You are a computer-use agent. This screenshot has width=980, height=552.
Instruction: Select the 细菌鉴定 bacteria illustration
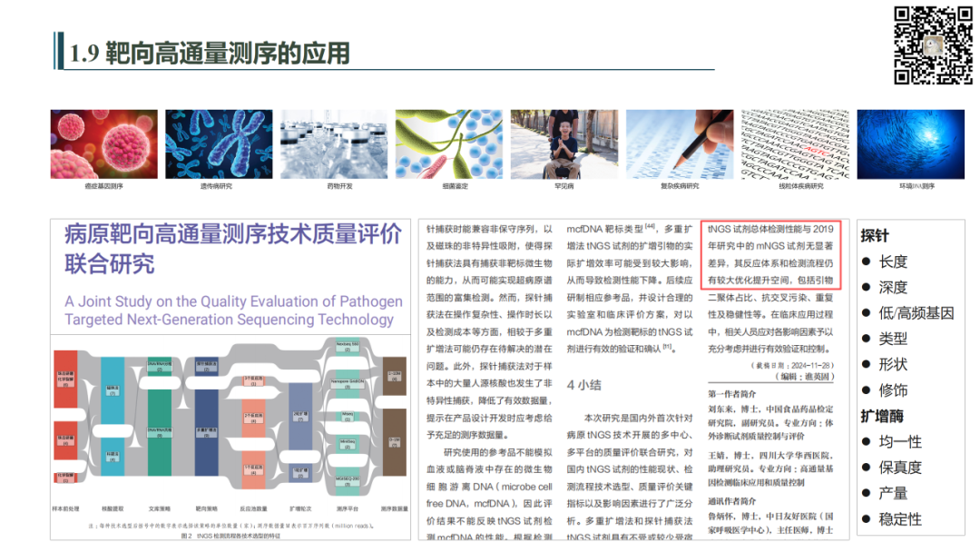449,144
